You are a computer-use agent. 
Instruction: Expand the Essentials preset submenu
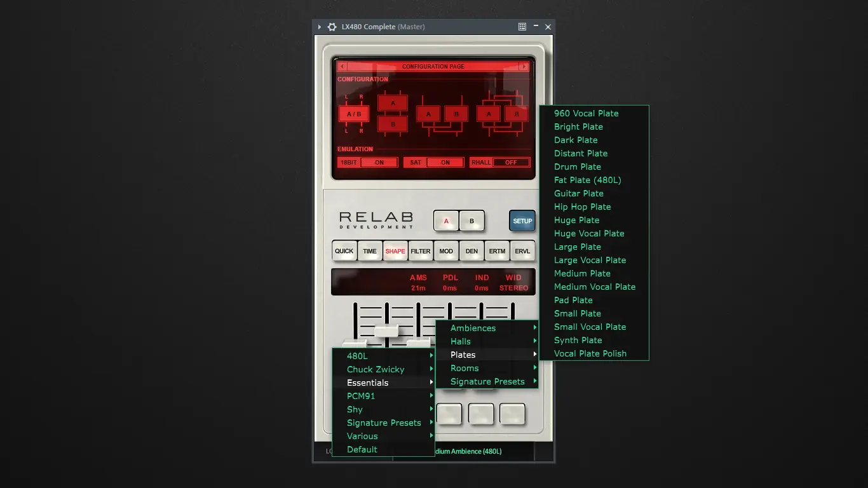[x=384, y=383]
